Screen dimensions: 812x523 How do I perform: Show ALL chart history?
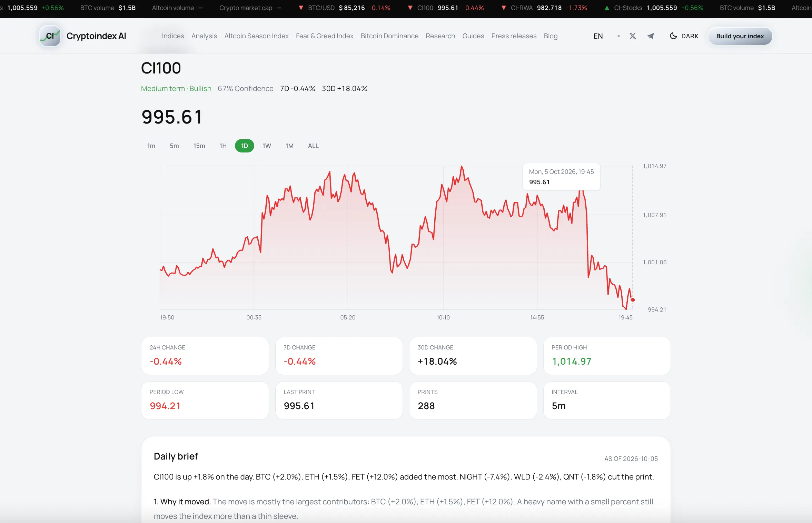coord(313,146)
